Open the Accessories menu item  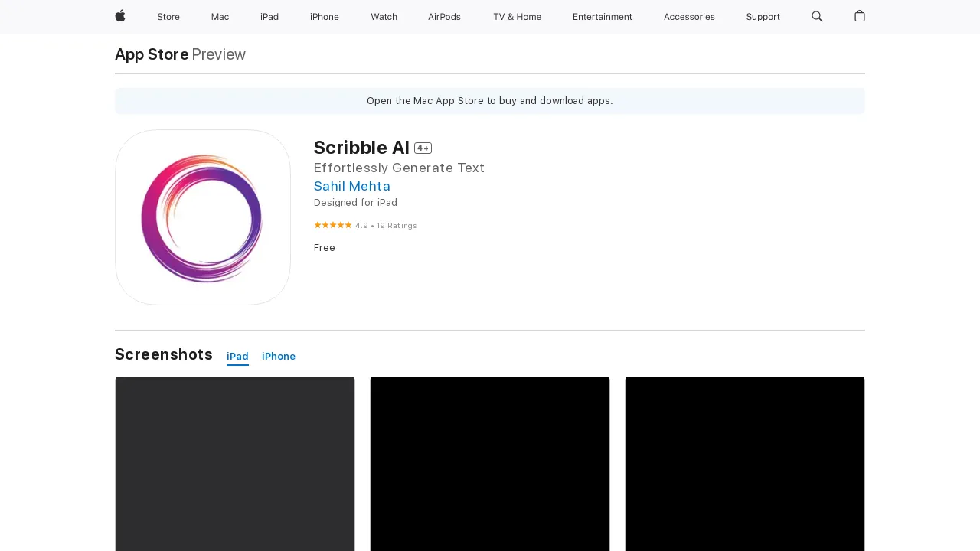689,17
